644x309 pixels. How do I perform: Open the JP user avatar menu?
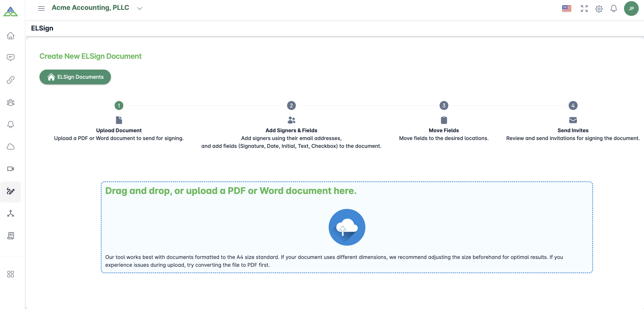[x=631, y=8]
